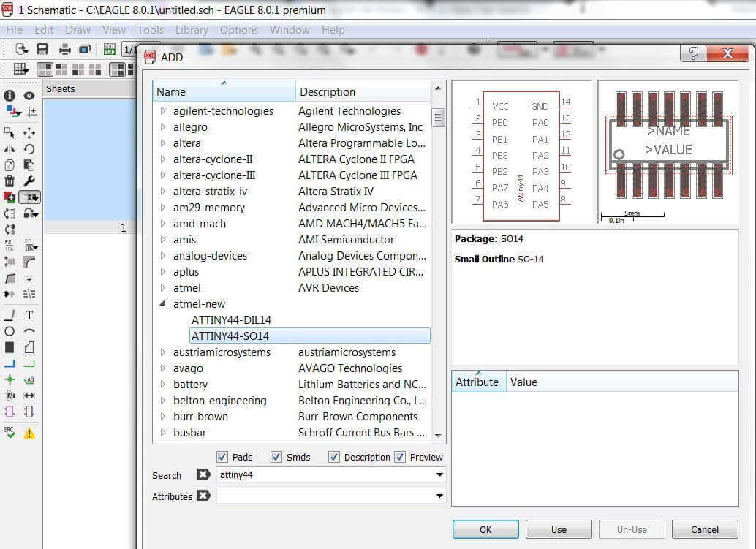This screenshot has height=549, width=756.
Task: Open the Search field dropdown arrow
Action: point(439,474)
